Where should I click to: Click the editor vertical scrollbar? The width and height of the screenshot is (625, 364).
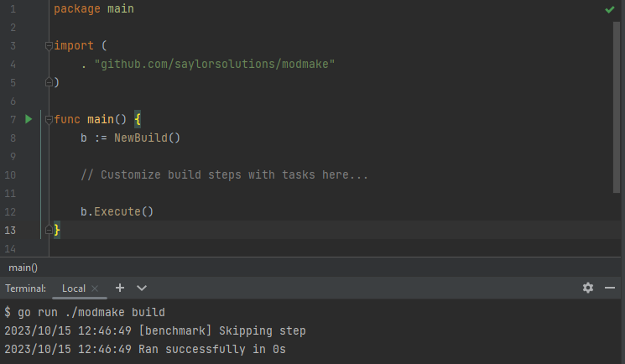(x=617, y=107)
